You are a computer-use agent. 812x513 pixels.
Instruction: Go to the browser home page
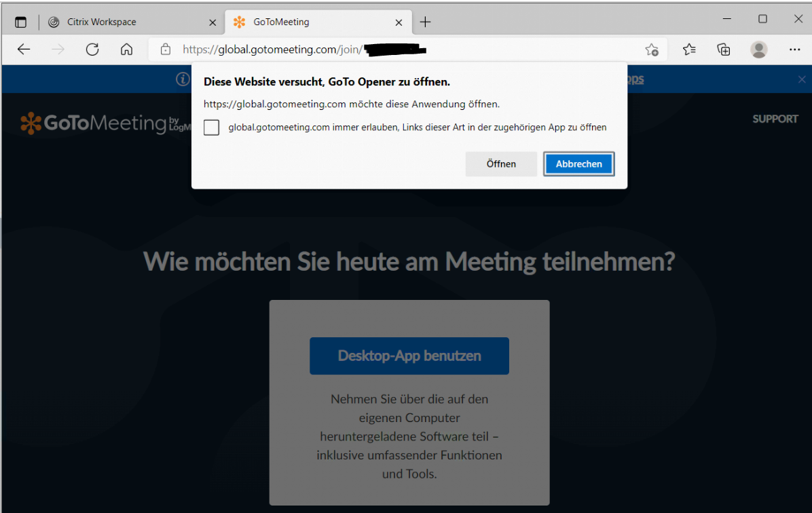(126, 50)
